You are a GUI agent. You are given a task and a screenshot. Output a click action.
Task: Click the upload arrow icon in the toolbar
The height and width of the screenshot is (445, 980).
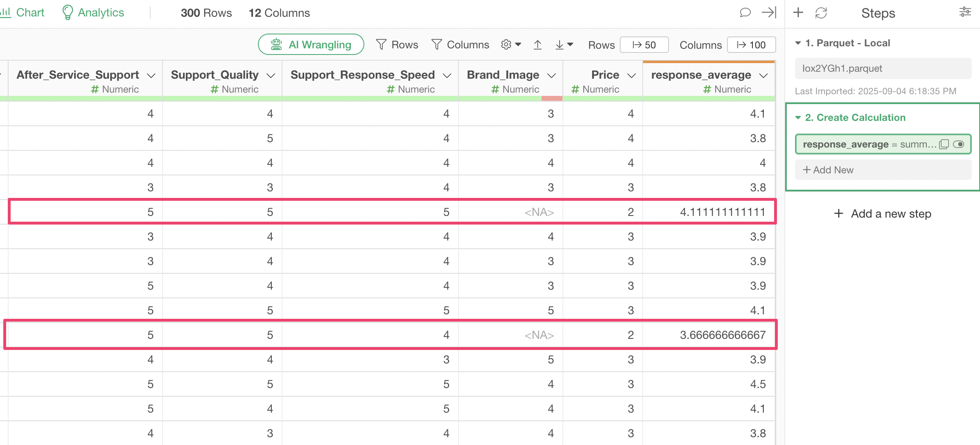[x=537, y=45]
